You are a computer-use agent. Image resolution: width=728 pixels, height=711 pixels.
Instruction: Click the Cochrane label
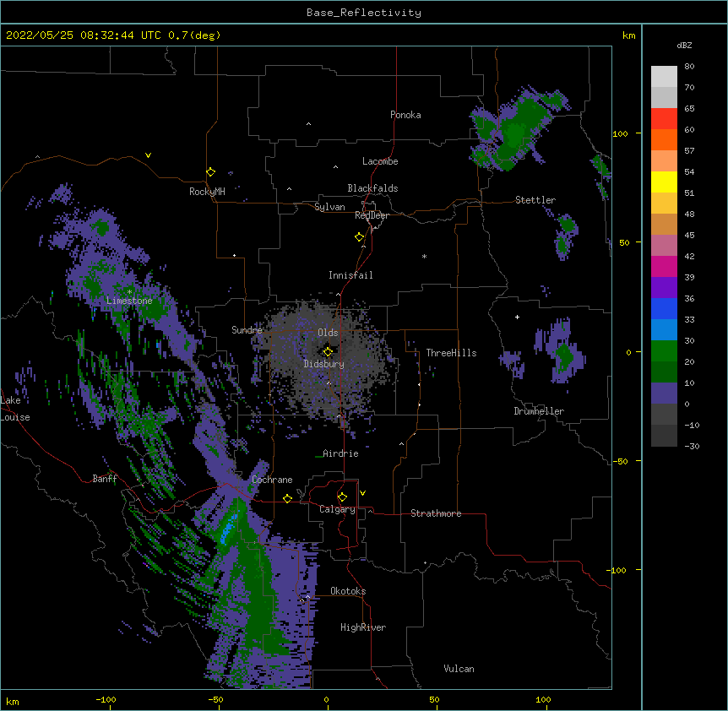[272, 480]
